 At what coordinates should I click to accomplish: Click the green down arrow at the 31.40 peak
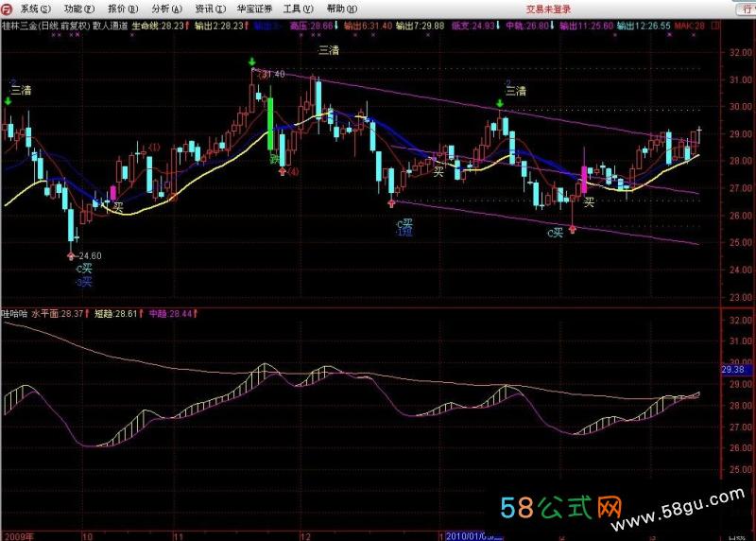(x=252, y=61)
